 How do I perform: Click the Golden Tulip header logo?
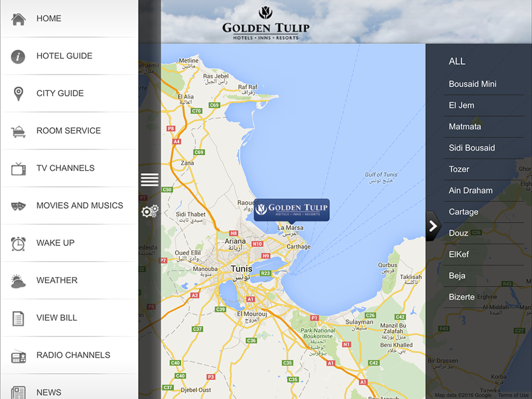pyautogui.click(x=265, y=23)
